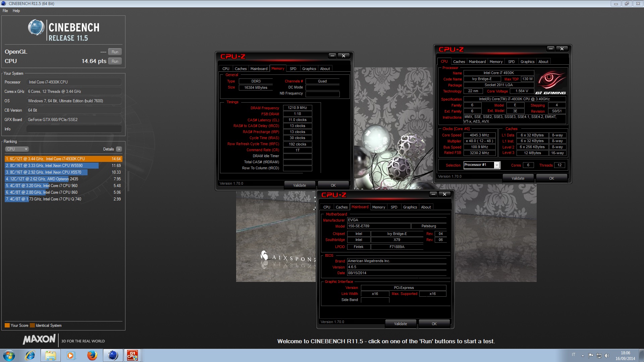This screenshot has height=362, width=644.
Task: Minimize the Cinebench main window
Action: 616,4
